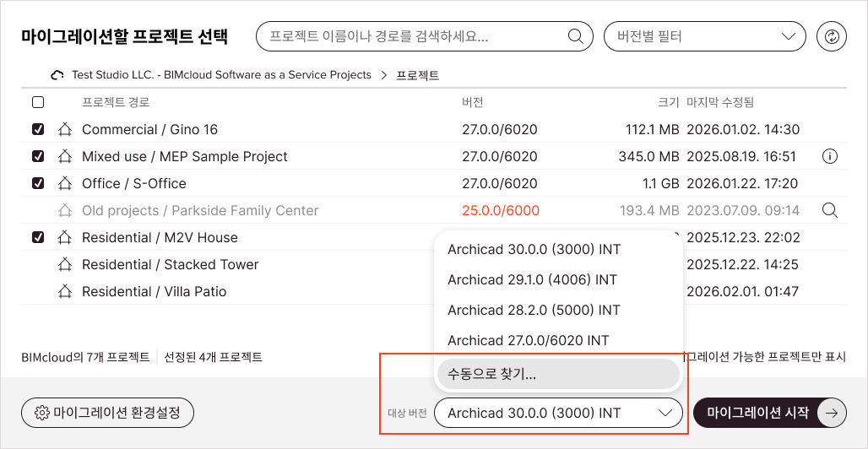Click 2026.01.22. 17:20 modified date
The image size is (868, 449).
click(742, 183)
